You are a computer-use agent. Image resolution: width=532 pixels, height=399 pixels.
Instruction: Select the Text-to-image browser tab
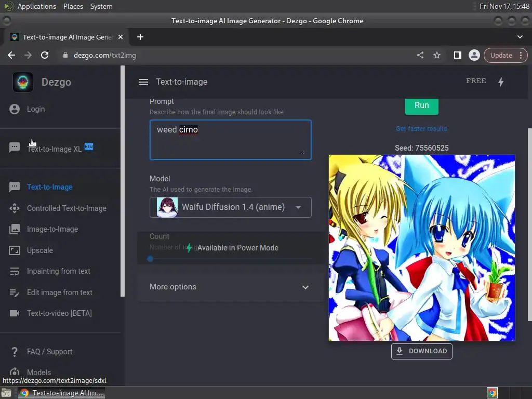66,37
